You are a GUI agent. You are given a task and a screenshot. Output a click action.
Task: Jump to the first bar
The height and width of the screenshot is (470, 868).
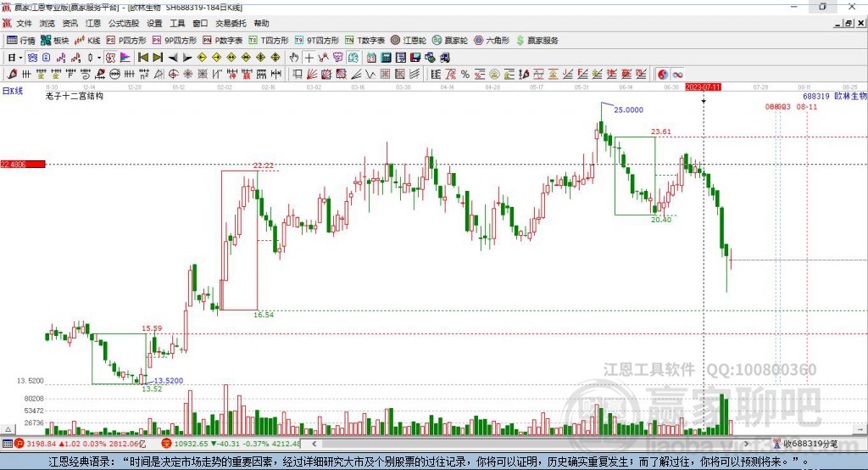click(x=142, y=58)
